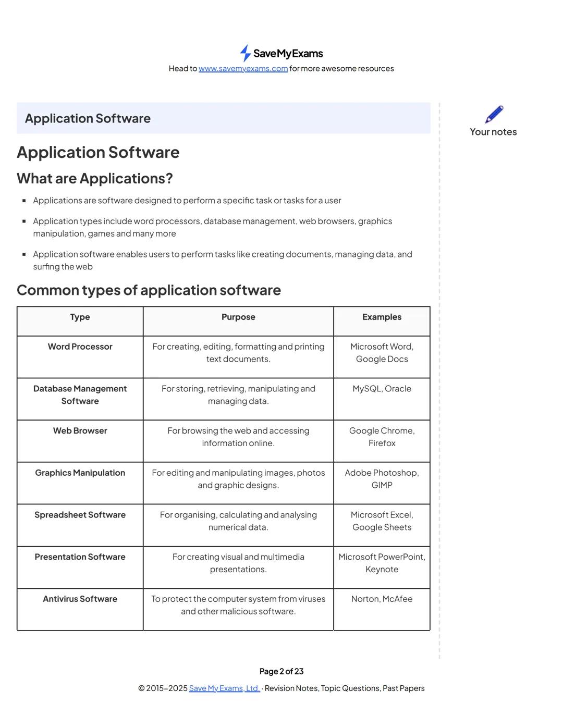Open the Save My Exams, Ltd. footer link
563x728 pixels.
coord(224,688)
